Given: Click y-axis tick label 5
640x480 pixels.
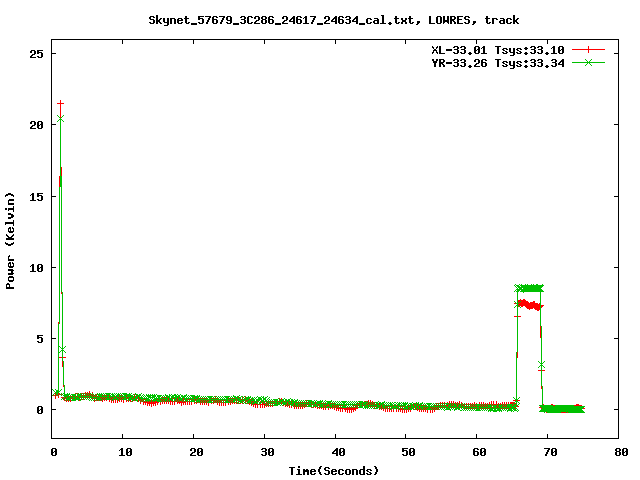Looking at the screenshot, I should click(40, 339).
